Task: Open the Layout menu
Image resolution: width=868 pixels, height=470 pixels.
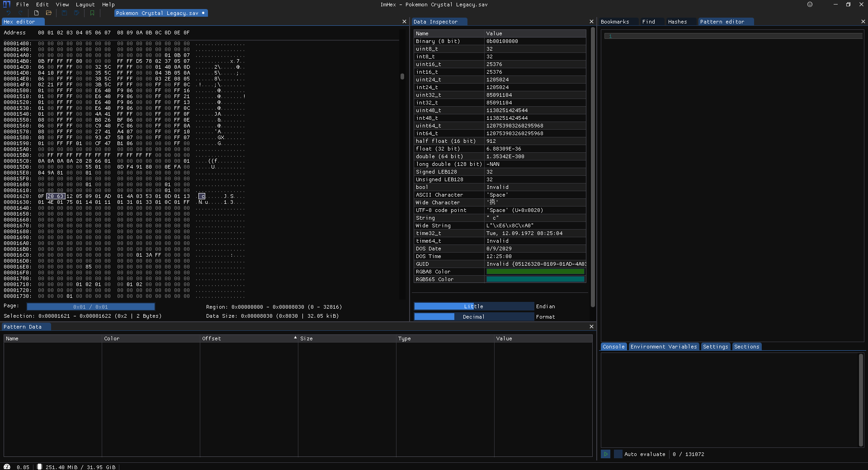Action: (x=85, y=5)
